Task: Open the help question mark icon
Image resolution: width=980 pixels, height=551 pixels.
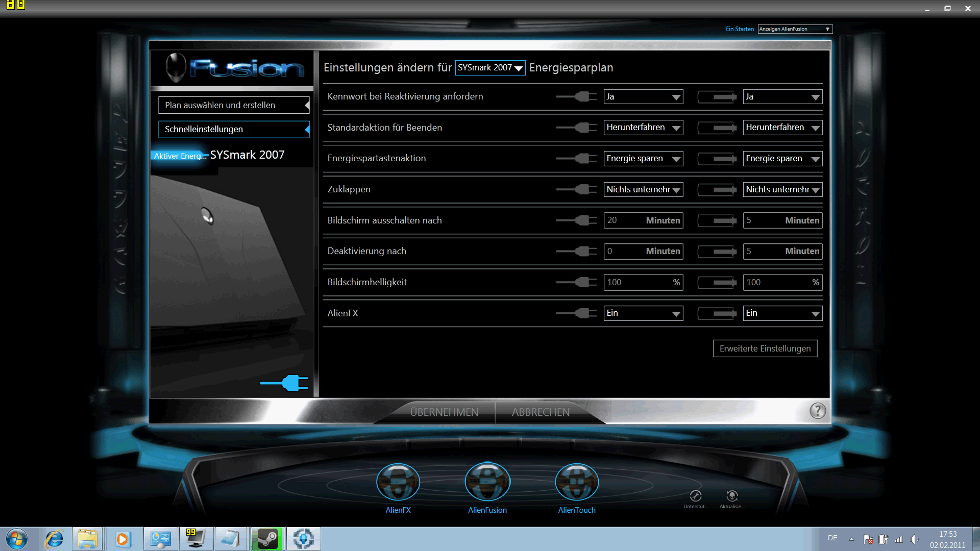Action: (x=817, y=411)
